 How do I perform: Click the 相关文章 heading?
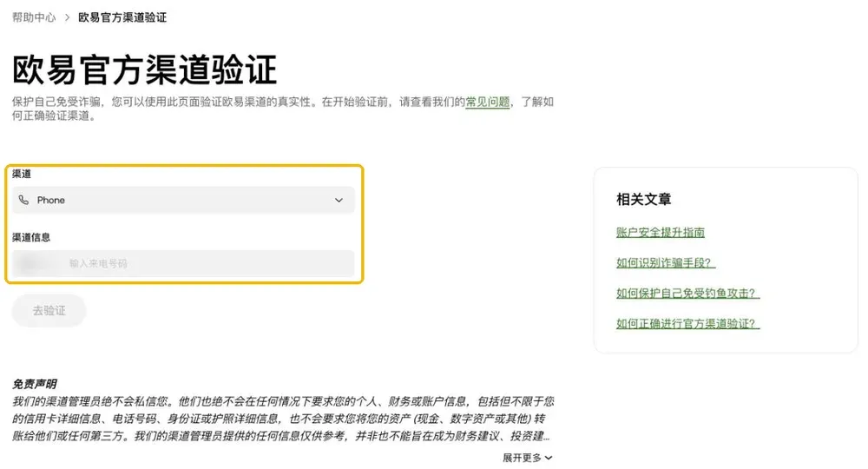[x=644, y=200]
